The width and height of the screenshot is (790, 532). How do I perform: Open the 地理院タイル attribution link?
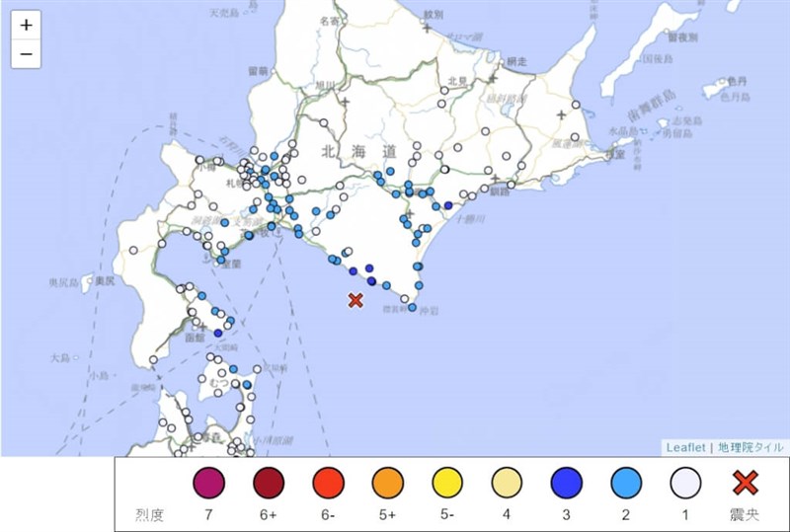[x=750, y=447]
